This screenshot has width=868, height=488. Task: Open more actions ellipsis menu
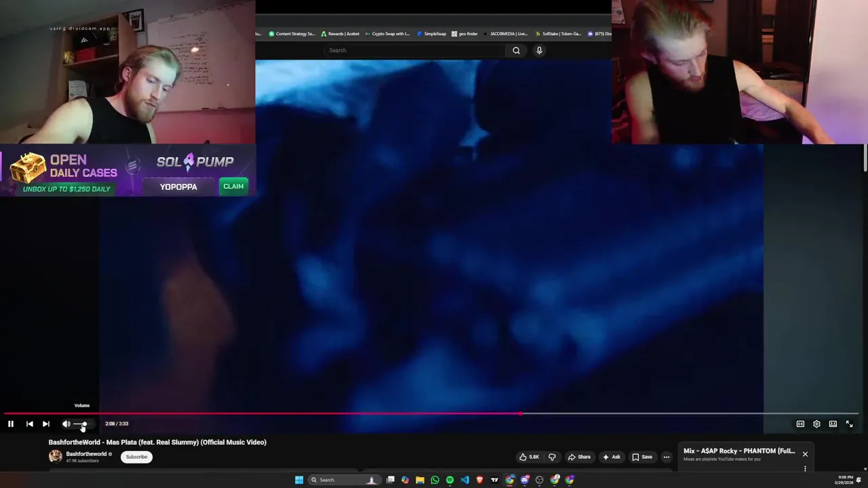pyautogui.click(x=667, y=457)
